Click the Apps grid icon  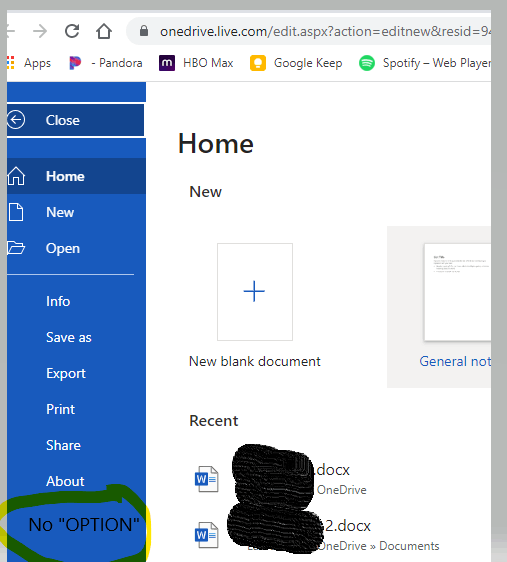click(10, 63)
